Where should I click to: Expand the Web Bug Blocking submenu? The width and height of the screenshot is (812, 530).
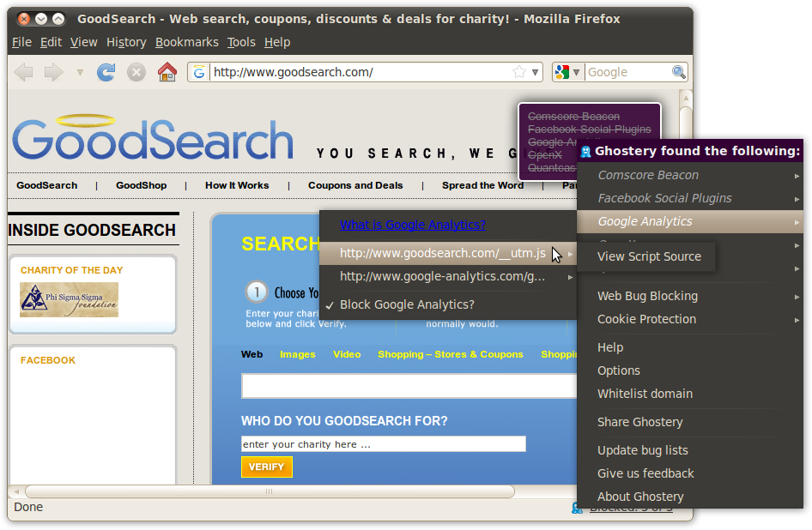pyautogui.click(x=690, y=296)
